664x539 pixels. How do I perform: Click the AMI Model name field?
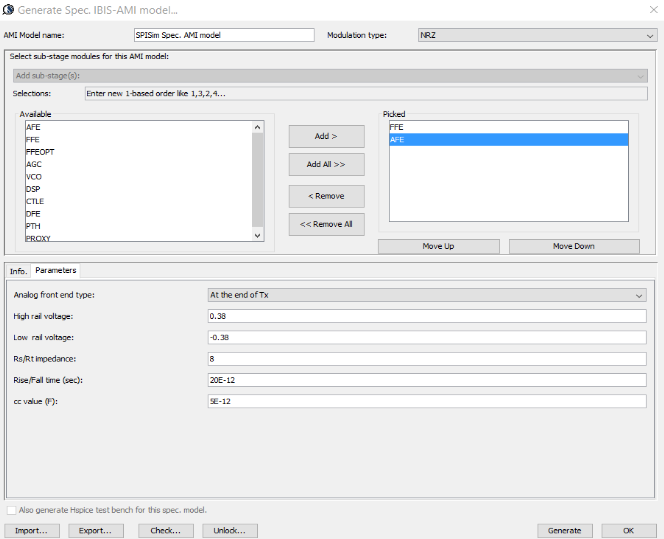pyautogui.click(x=224, y=35)
